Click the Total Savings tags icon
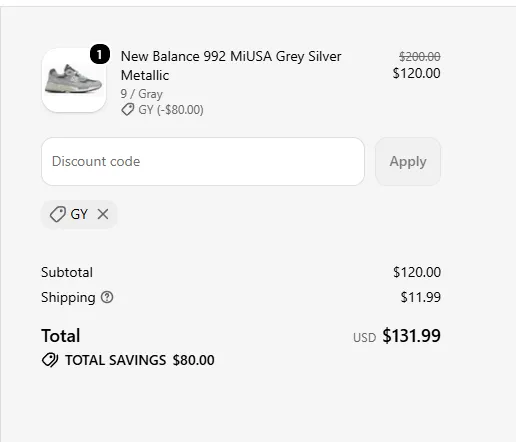The width and height of the screenshot is (516, 442). pos(50,360)
